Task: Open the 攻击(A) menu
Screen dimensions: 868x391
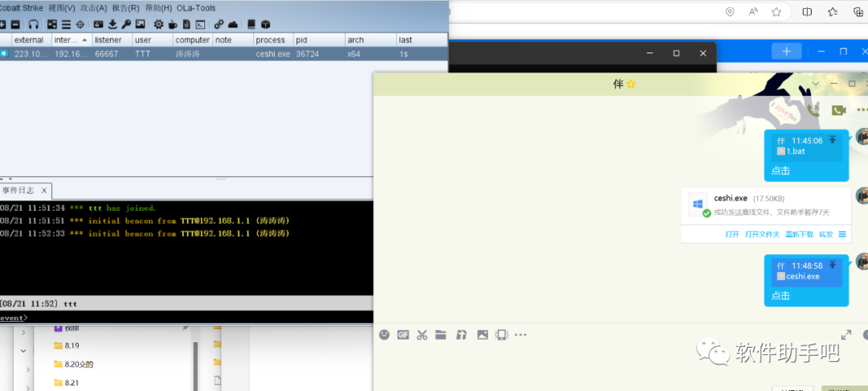Action: click(x=93, y=8)
